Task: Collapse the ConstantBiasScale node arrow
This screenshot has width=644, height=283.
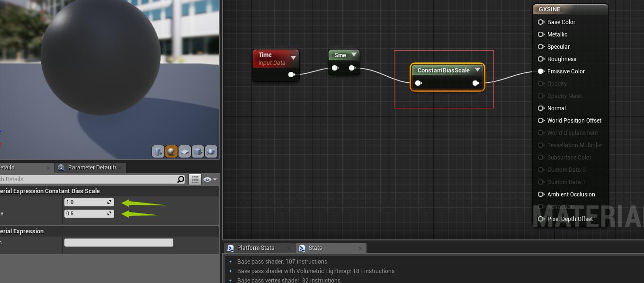Action: [x=477, y=70]
